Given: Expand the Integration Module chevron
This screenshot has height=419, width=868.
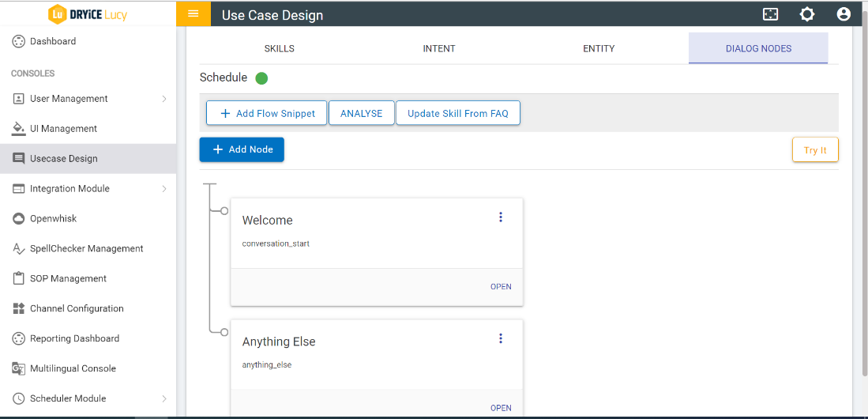Looking at the screenshot, I should (x=164, y=189).
